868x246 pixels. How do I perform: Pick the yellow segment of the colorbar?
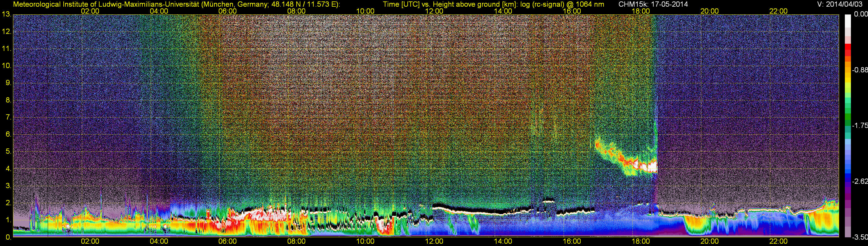coord(847,80)
